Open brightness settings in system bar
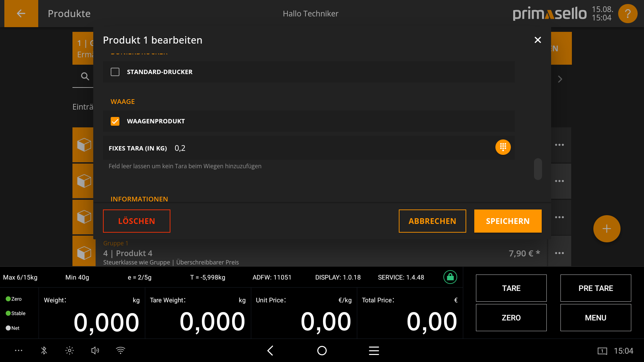644x362 pixels. tap(69, 351)
